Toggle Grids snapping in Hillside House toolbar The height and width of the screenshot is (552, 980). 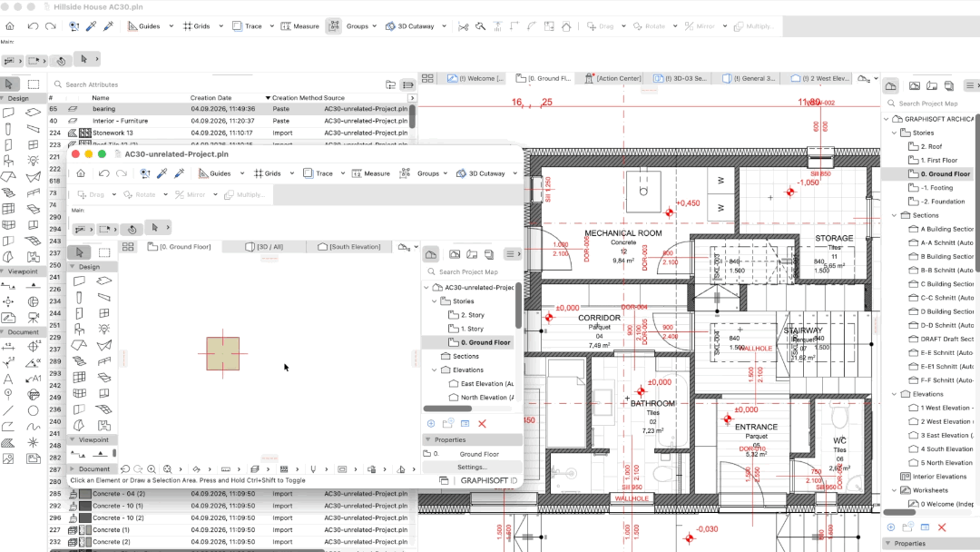[x=196, y=26]
